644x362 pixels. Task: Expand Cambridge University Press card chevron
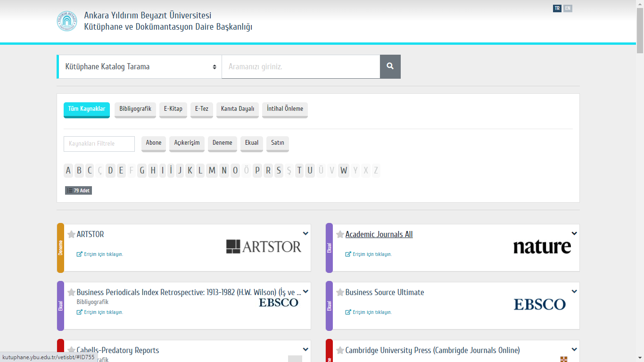(574, 349)
